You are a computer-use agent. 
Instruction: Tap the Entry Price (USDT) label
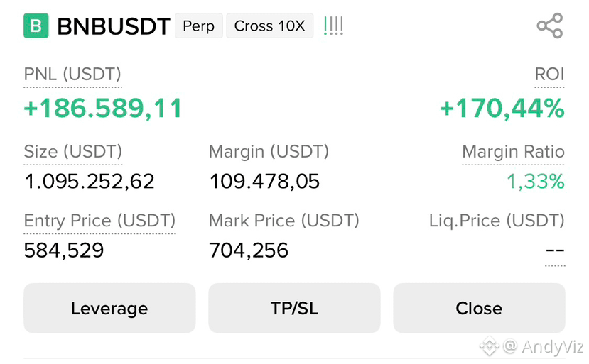99,221
